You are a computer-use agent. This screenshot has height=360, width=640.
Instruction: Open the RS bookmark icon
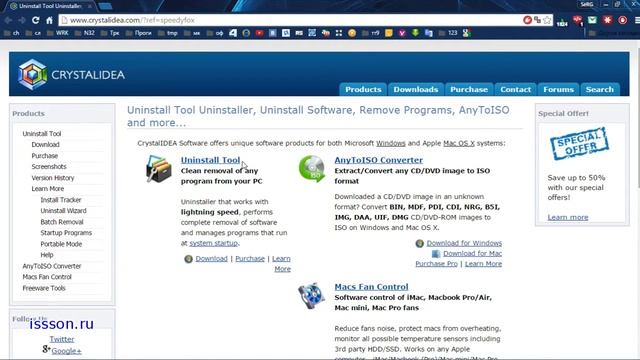(x=299, y=33)
